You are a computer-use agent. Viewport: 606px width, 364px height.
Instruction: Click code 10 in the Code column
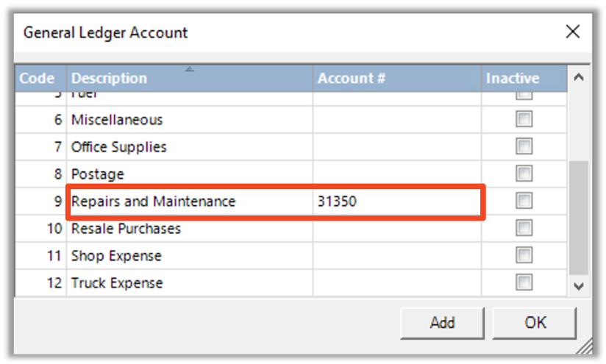[54, 229]
